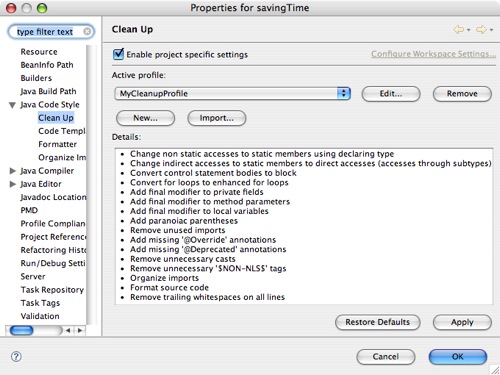Expand the Java Editor tree node
500x375 pixels.
(x=13, y=184)
